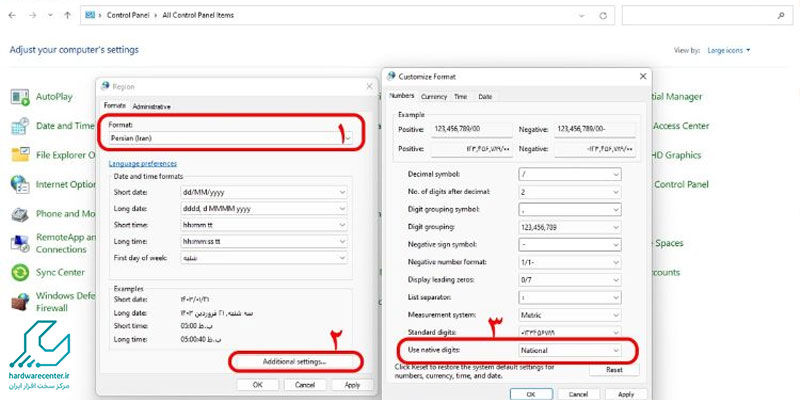Open the Digit grouping symbol dropdown
This screenshot has width=800, height=400.
[x=570, y=209]
